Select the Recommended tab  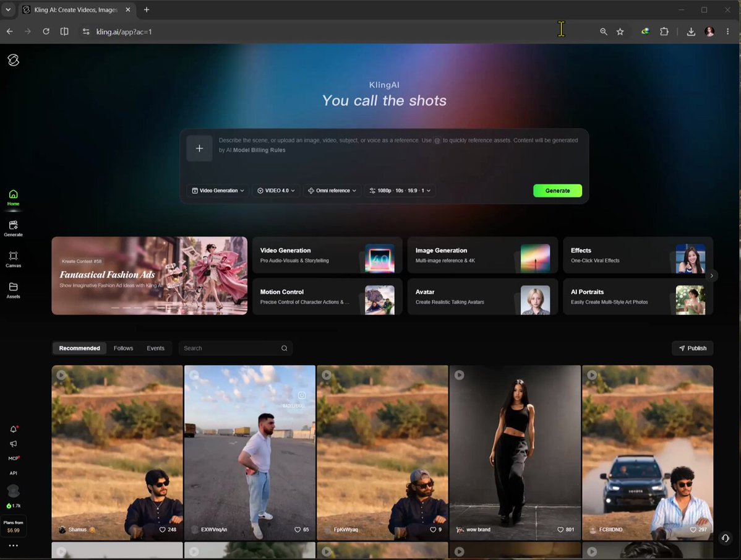click(79, 348)
